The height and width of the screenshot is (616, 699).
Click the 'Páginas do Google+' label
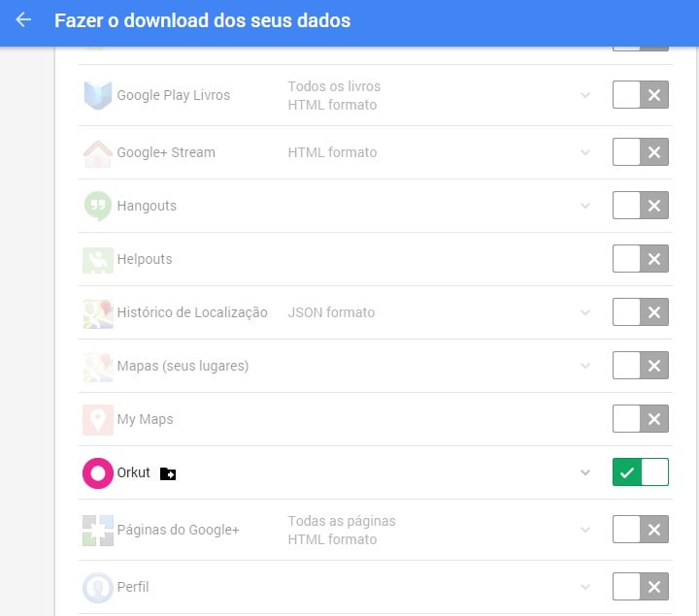tap(178, 530)
